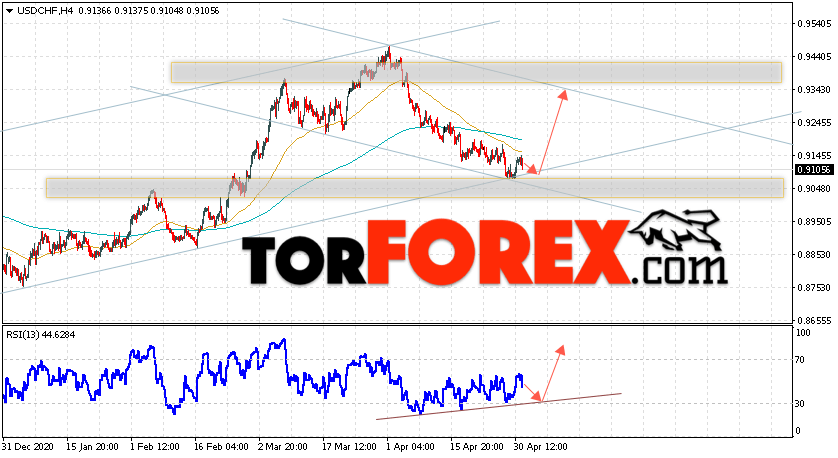838x458 pixels.
Task: Click the 15 Apr 20:00 time label
Action: point(477,446)
